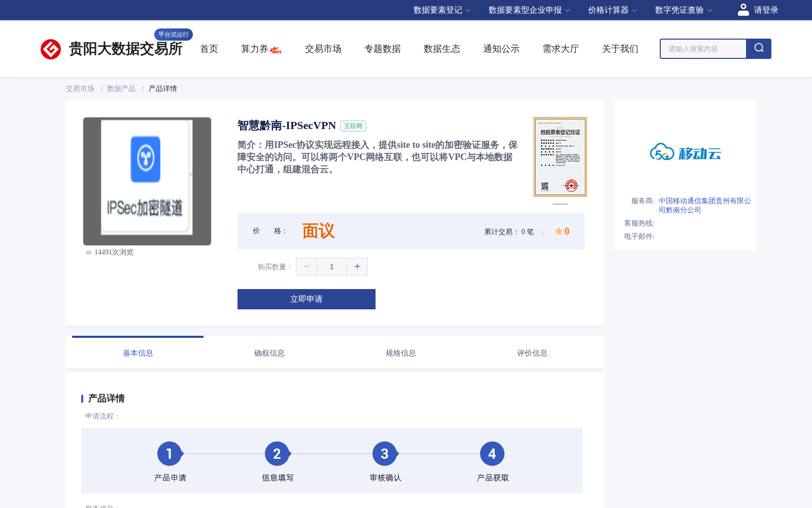Click 请登录 to sign in
Viewport: 812px width, 508px height.
click(x=766, y=10)
